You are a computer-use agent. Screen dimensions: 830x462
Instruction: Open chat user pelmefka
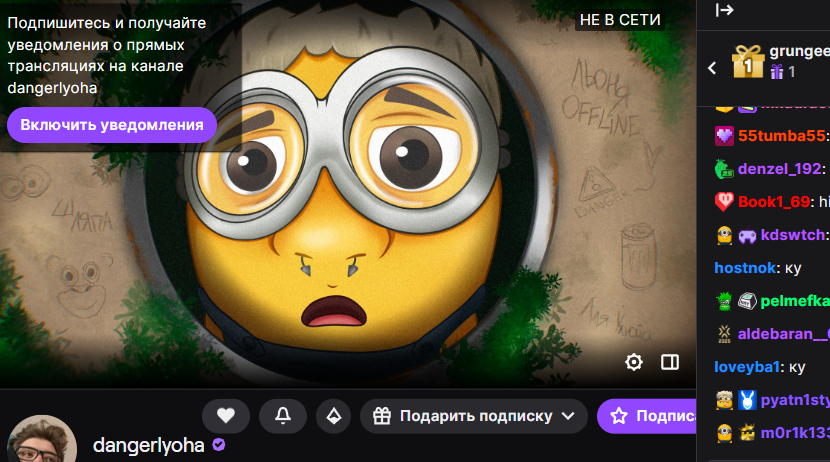click(795, 301)
